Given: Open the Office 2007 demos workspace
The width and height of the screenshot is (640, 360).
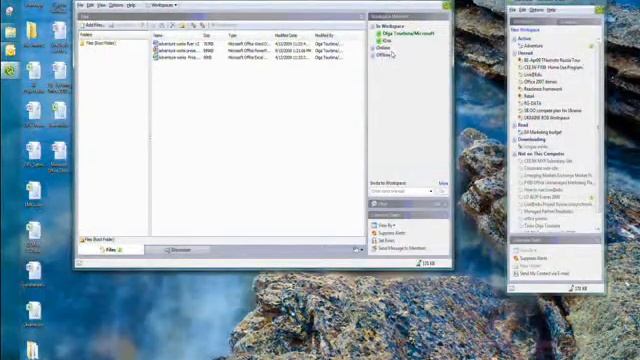Looking at the screenshot, I should (x=538, y=82).
